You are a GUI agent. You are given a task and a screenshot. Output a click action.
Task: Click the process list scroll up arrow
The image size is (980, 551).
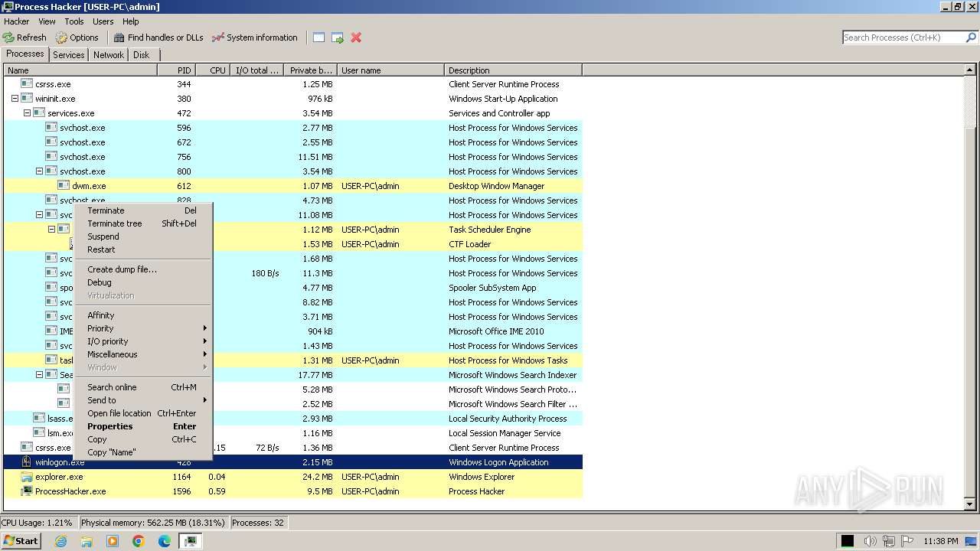970,70
